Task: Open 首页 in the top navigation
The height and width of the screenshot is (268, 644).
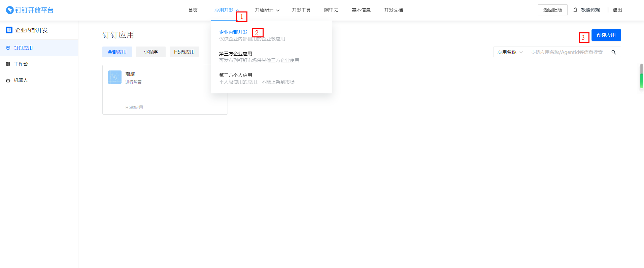Action: (193, 10)
